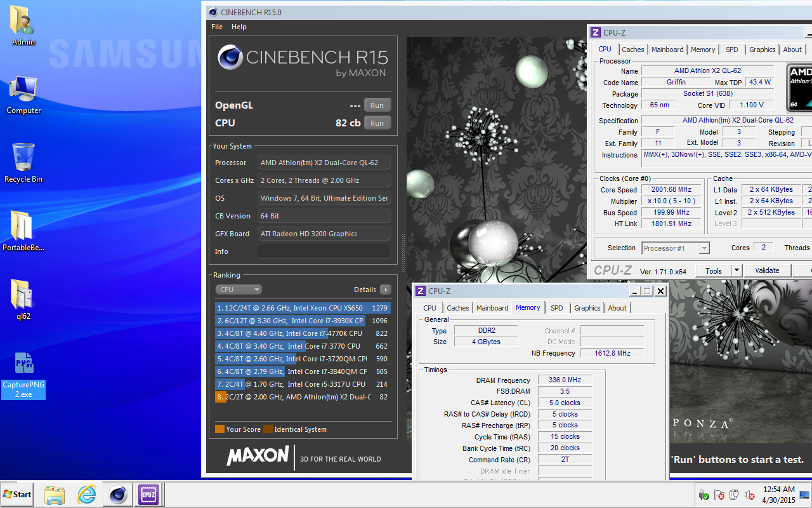Switch to Cinebench in the taskbar

tap(118, 494)
